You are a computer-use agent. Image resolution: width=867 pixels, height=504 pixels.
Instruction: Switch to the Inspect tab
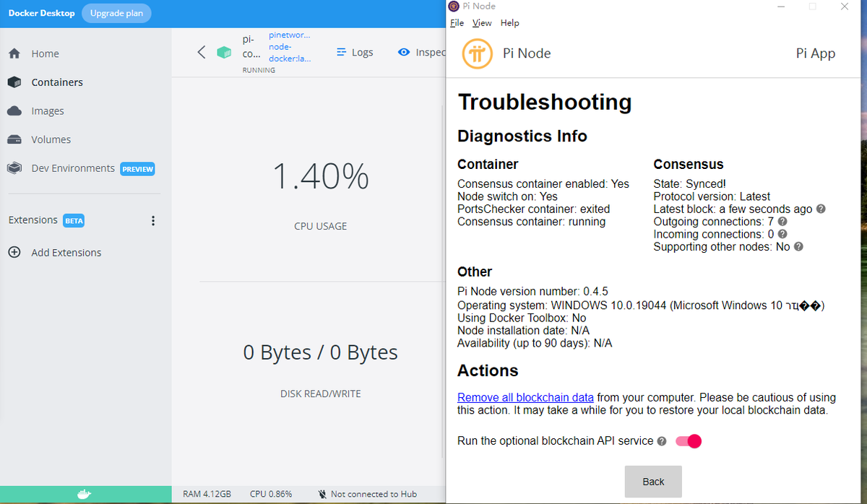(422, 52)
